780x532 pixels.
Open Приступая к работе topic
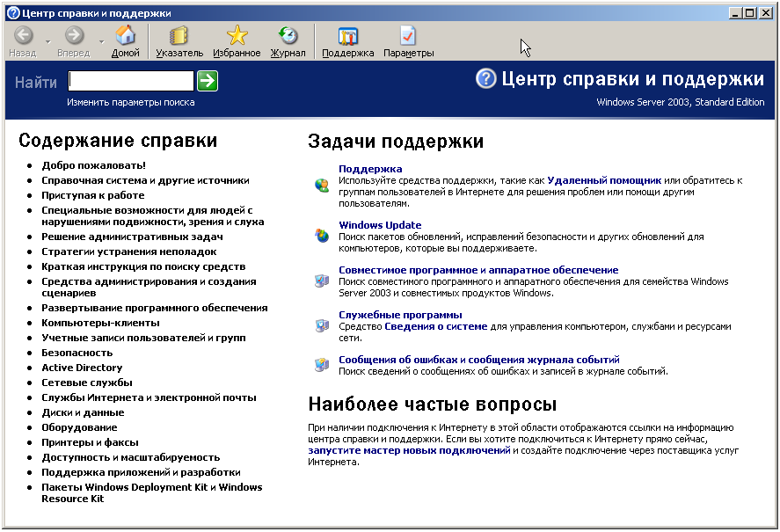pos(93,195)
